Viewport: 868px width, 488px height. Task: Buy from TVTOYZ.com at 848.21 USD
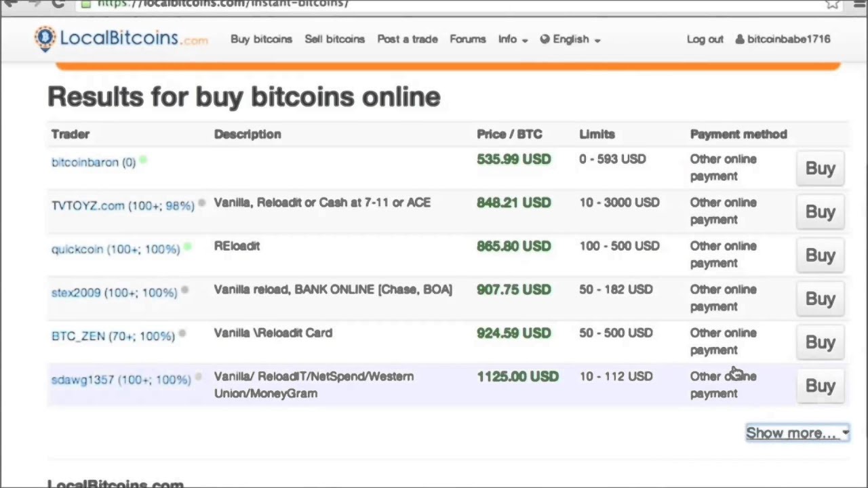point(820,211)
